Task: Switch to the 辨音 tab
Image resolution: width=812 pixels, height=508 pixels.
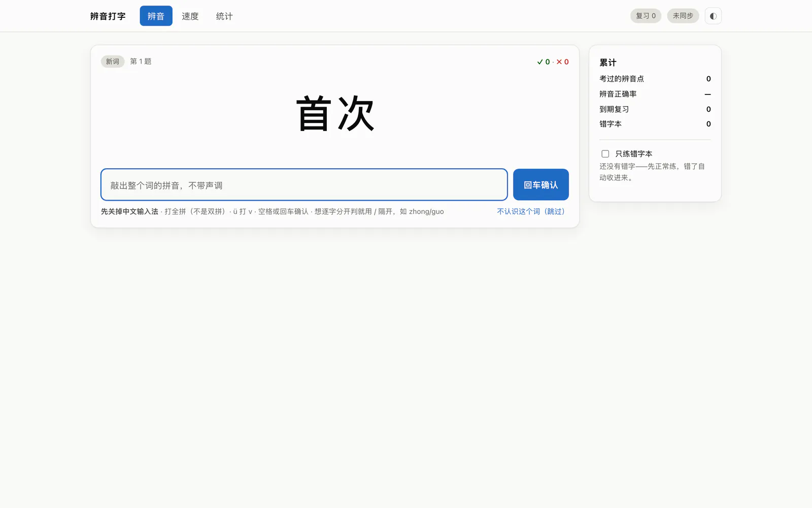Action: click(x=156, y=16)
